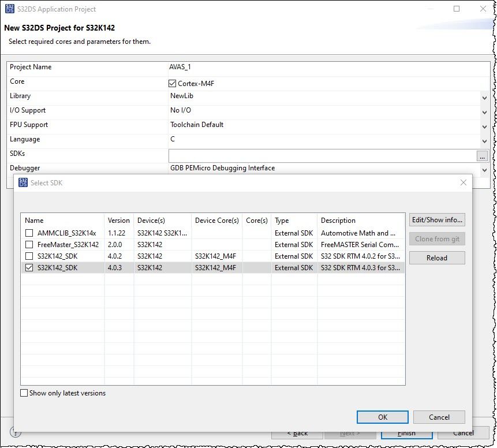
Task: Close the Select SDK dialog with its X
Action: 464,182
